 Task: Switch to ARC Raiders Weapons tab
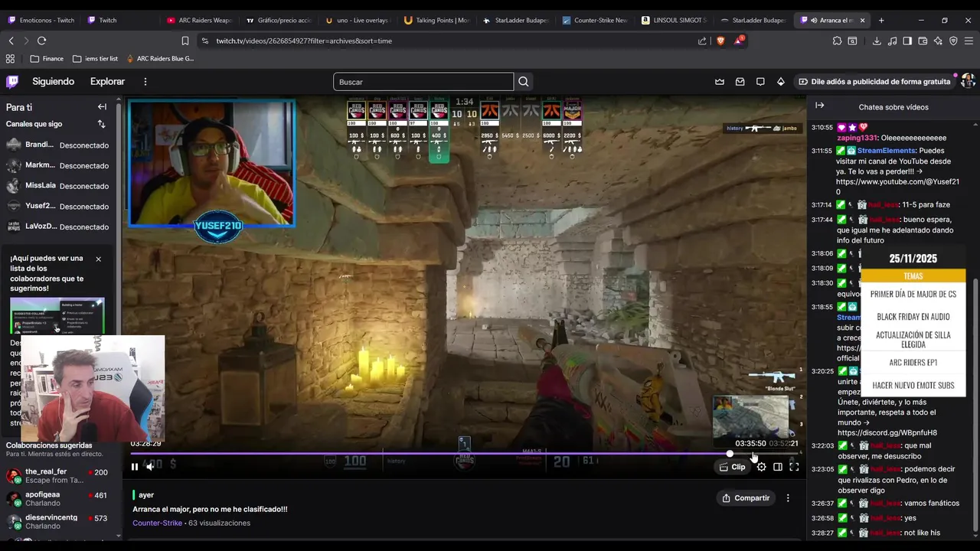[198, 20]
